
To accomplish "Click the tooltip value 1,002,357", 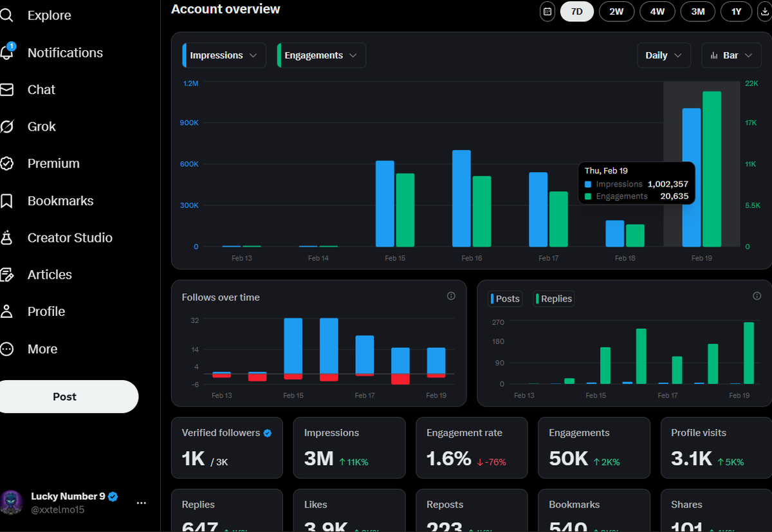I will point(668,184).
